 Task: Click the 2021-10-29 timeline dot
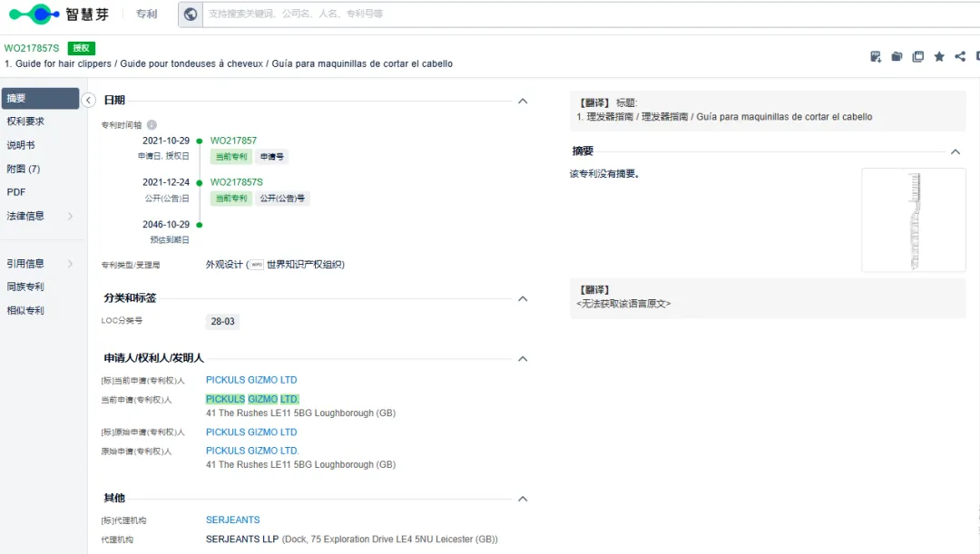coord(200,141)
